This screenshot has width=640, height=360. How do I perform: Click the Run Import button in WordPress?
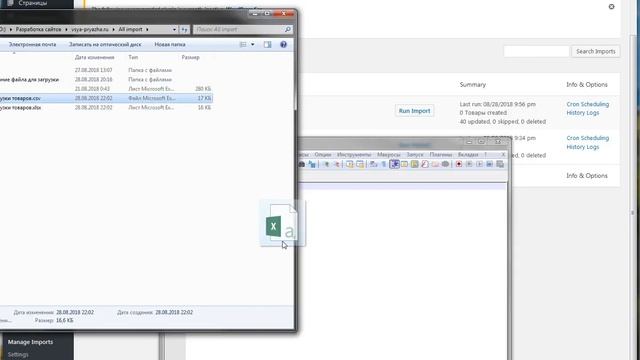[x=414, y=111]
